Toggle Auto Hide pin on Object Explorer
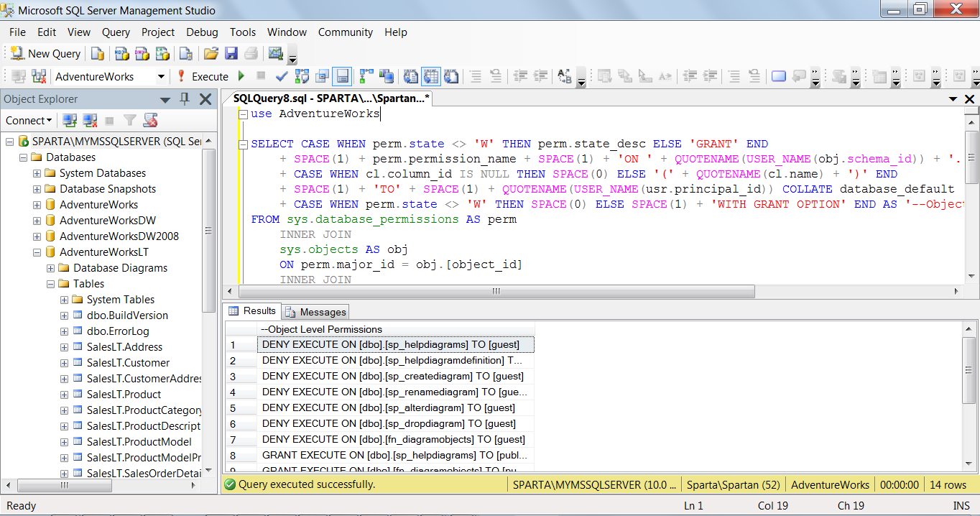Screen dimensions: 980x516 click(x=185, y=99)
